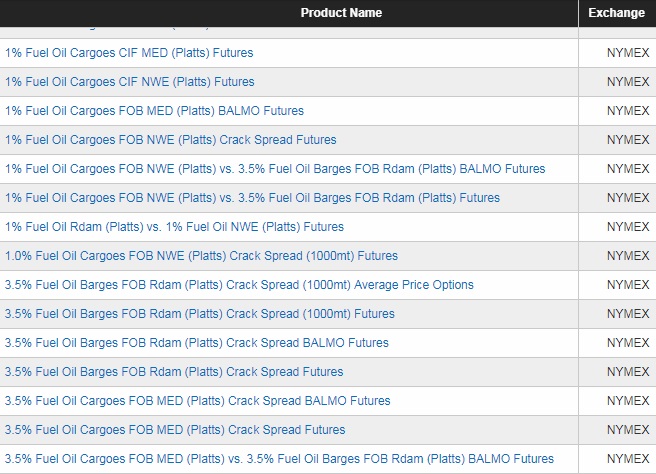Select 3.5% Barges Rdam Crack Spread BALMO Futures
The height and width of the screenshot is (474, 656).
(197, 343)
